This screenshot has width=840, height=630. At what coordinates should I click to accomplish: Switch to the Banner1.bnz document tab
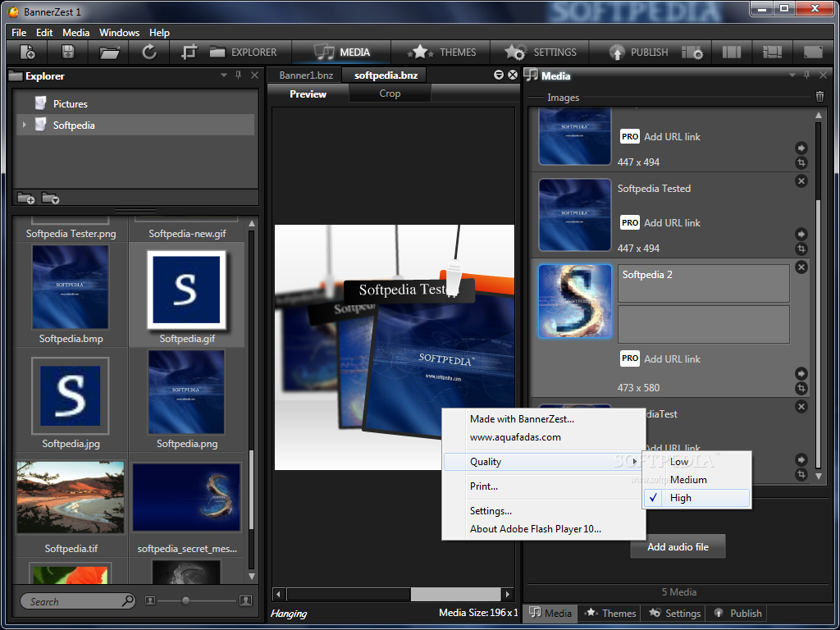tap(305, 75)
